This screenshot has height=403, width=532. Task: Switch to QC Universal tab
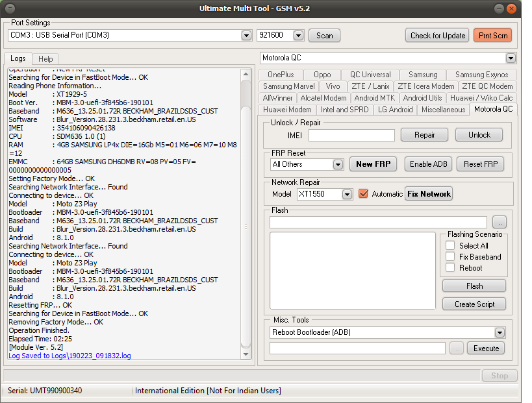pyautogui.click(x=370, y=75)
